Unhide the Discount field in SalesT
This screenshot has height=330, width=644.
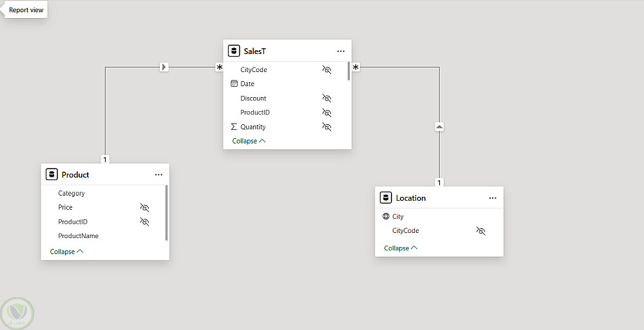[327, 98]
